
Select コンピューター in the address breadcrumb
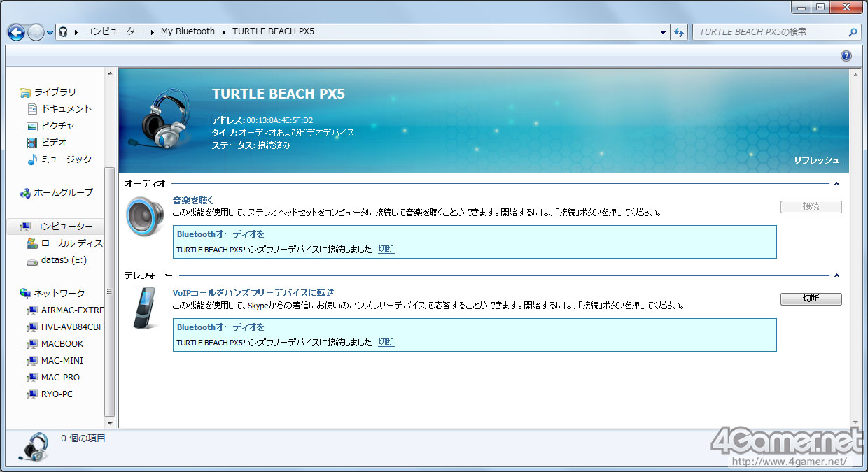point(113,31)
